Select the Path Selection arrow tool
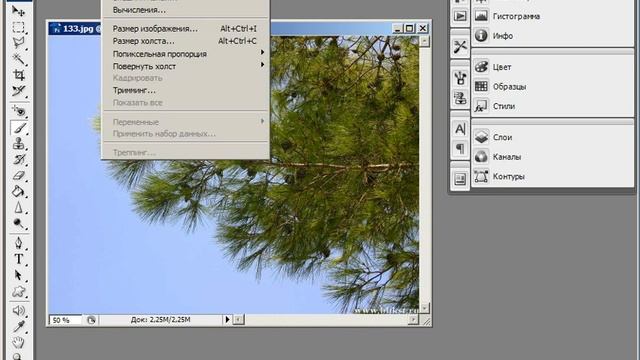Image resolution: width=640 pixels, height=360 pixels. [18, 276]
